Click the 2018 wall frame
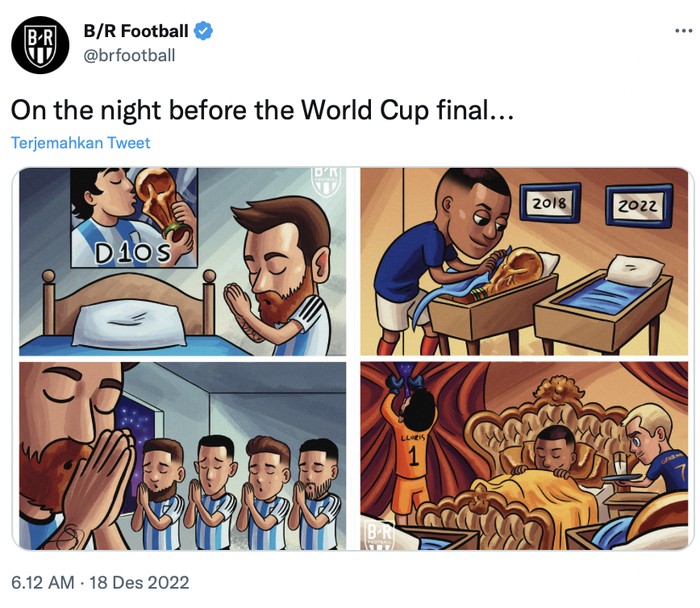This screenshot has height=608, width=700. [x=550, y=203]
